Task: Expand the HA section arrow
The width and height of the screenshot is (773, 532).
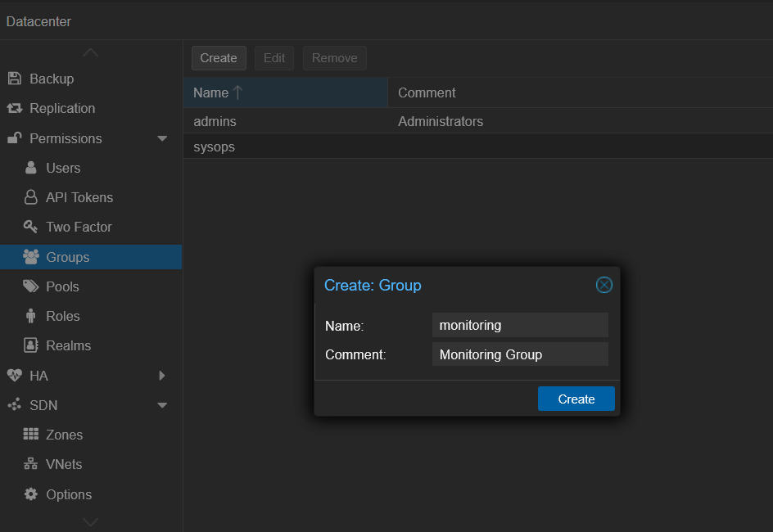Action: pyautogui.click(x=162, y=376)
